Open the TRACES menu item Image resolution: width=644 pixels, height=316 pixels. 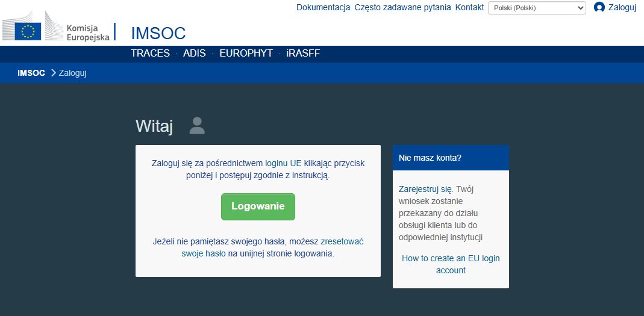coord(151,54)
